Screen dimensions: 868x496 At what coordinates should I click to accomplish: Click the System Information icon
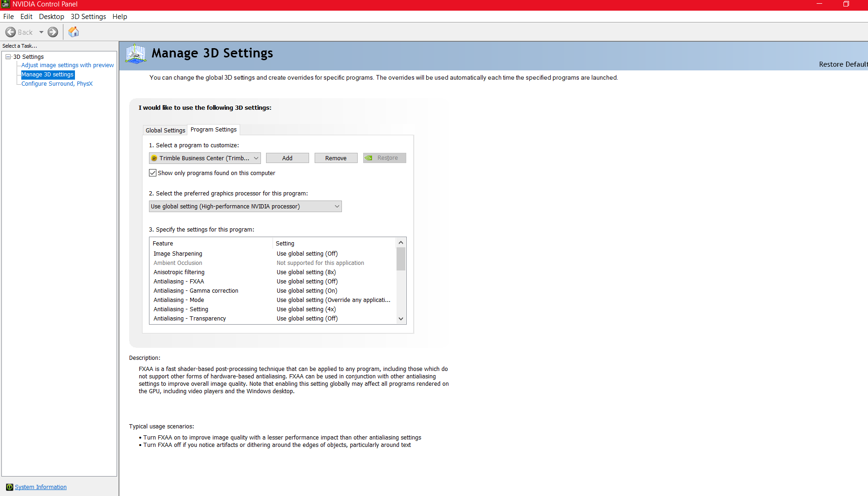point(9,487)
